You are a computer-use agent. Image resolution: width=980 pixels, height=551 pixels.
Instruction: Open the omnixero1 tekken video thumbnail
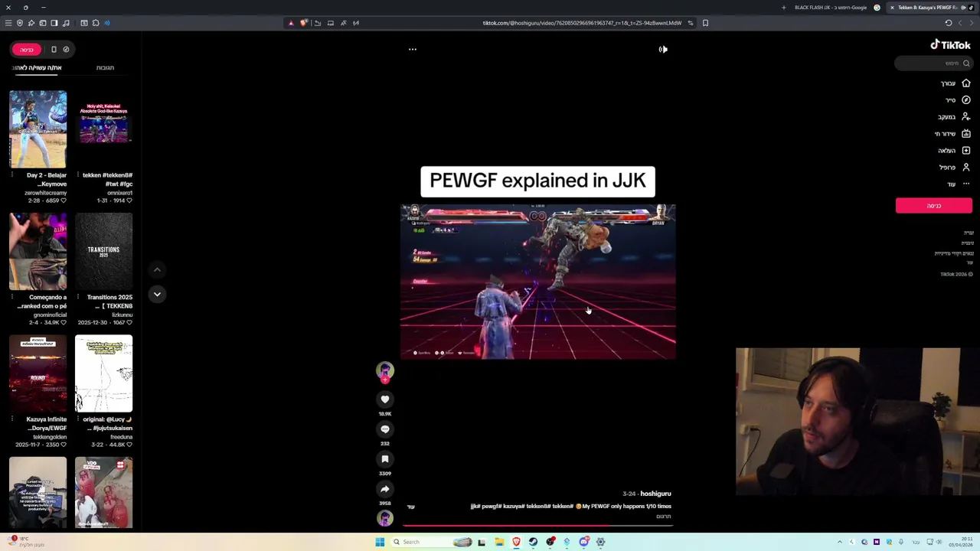point(104,129)
